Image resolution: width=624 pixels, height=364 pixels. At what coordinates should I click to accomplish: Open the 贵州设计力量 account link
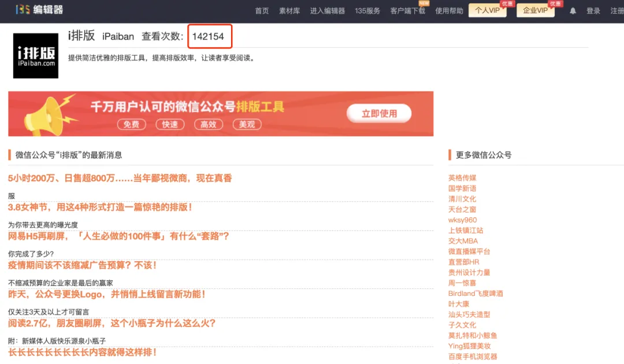pyautogui.click(x=469, y=273)
